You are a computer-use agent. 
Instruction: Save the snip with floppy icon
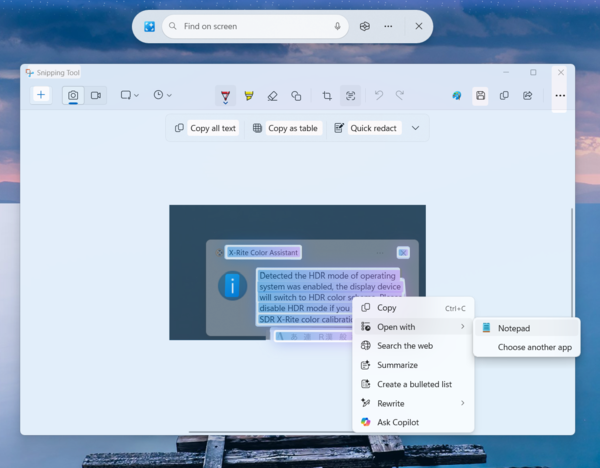pos(481,96)
